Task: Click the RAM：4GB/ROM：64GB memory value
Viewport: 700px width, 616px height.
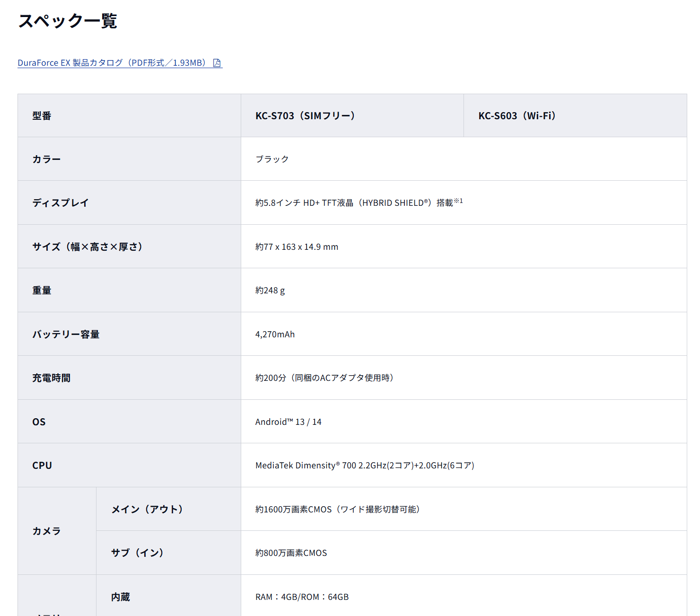Action: pyautogui.click(x=302, y=597)
